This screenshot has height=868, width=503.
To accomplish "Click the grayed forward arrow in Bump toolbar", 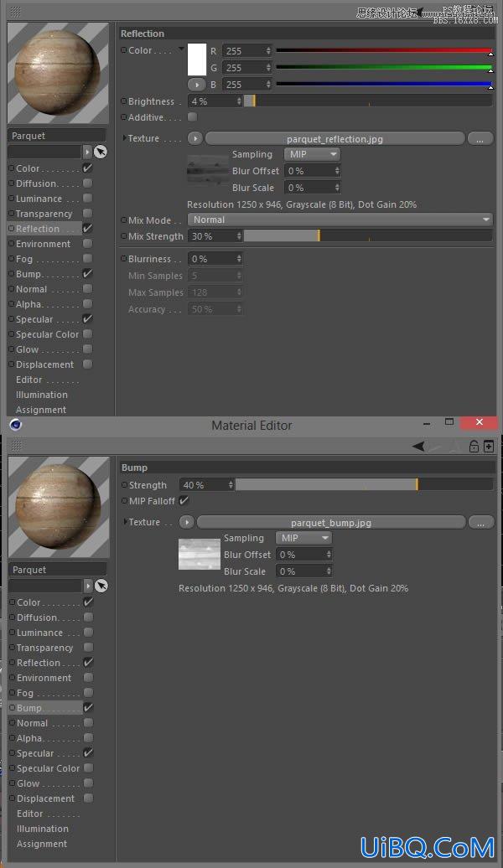I will click(436, 447).
